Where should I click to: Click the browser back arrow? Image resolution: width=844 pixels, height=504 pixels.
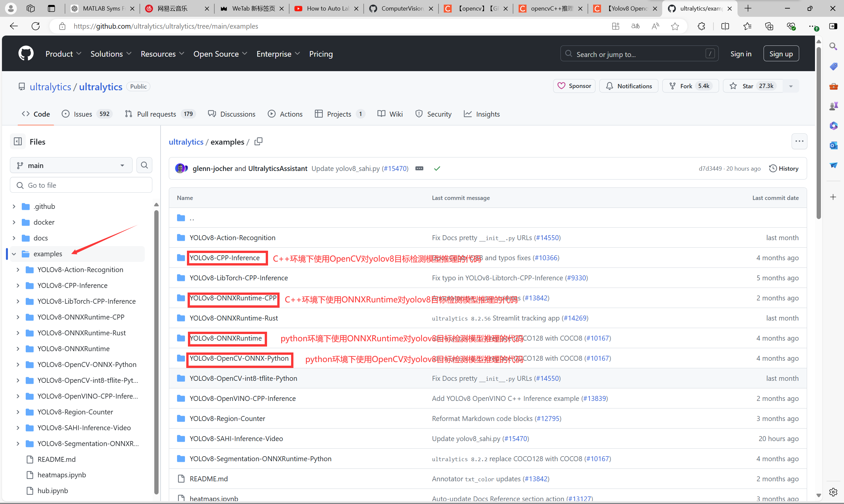(x=14, y=26)
